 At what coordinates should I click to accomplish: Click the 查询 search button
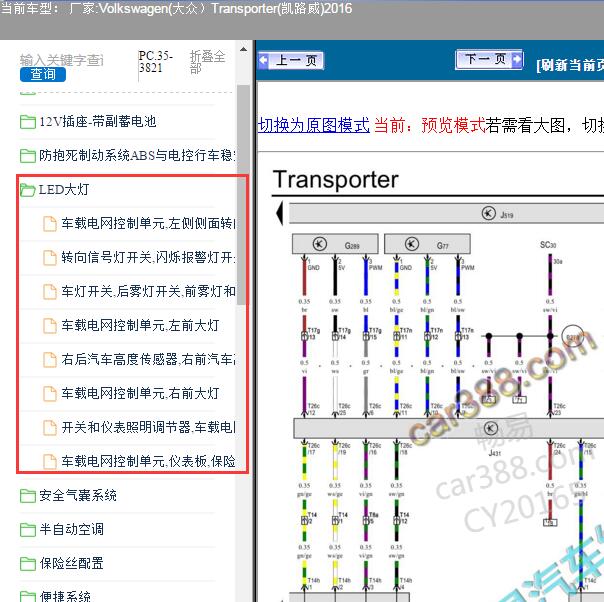coord(43,74)
